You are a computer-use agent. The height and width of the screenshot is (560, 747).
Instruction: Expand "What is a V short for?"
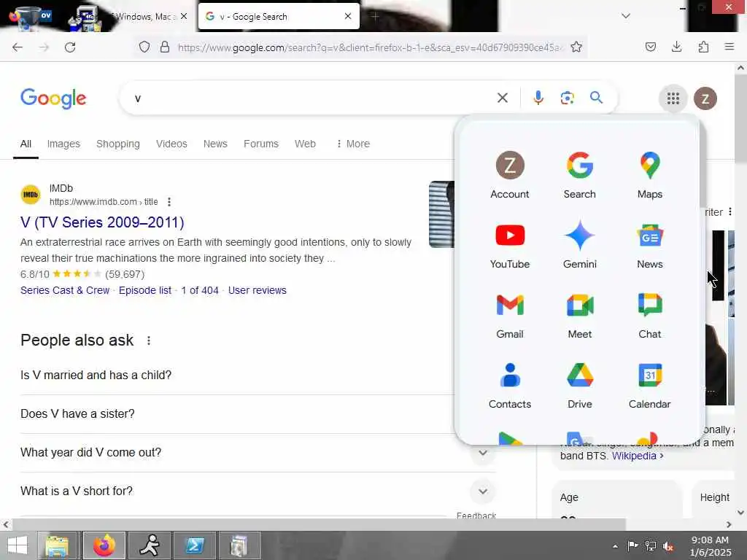point(483,491)
